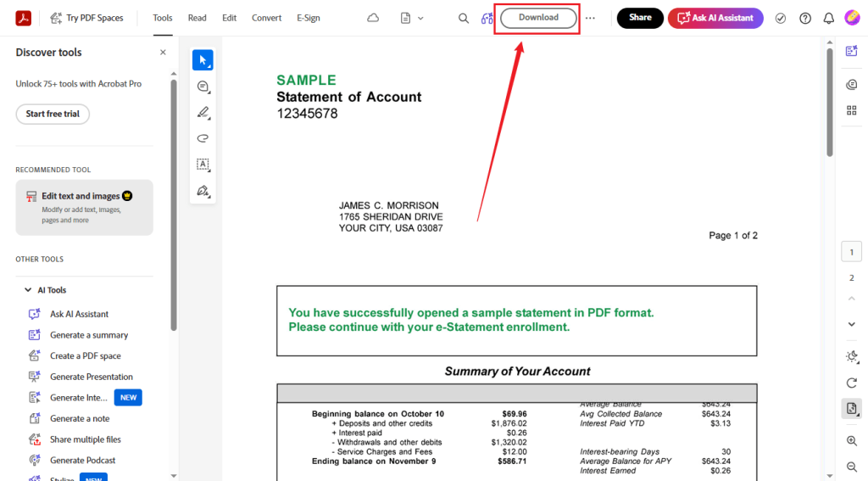Open the page fit view options icon
Image resolution: width=868 pixels, height=481 pixels.
[851, 409]
